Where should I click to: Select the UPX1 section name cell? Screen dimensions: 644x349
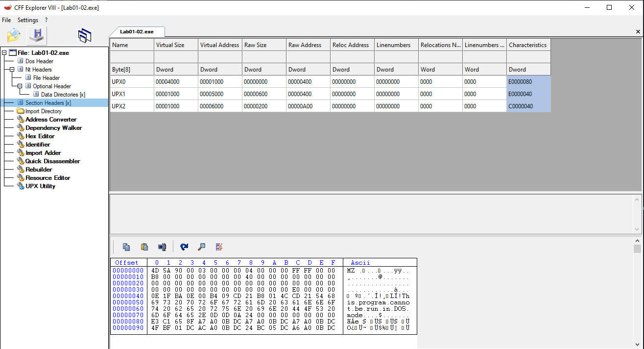(132, 94)
